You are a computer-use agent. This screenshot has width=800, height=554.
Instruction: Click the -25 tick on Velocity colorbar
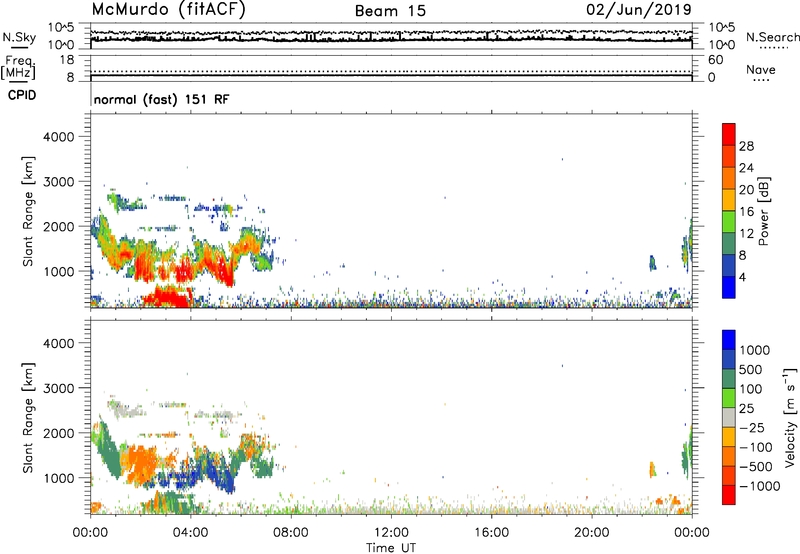(752, 427)
